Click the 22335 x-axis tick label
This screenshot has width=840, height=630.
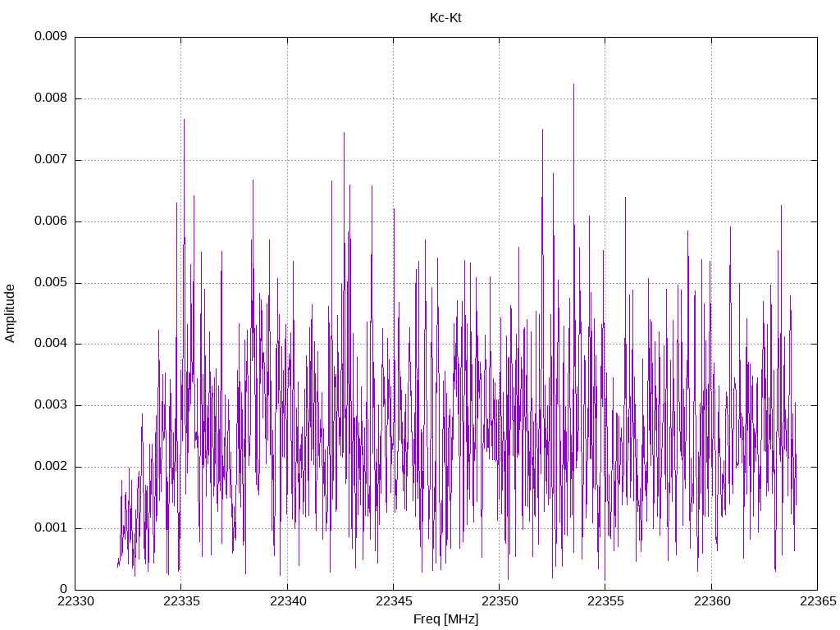[181, 601]
